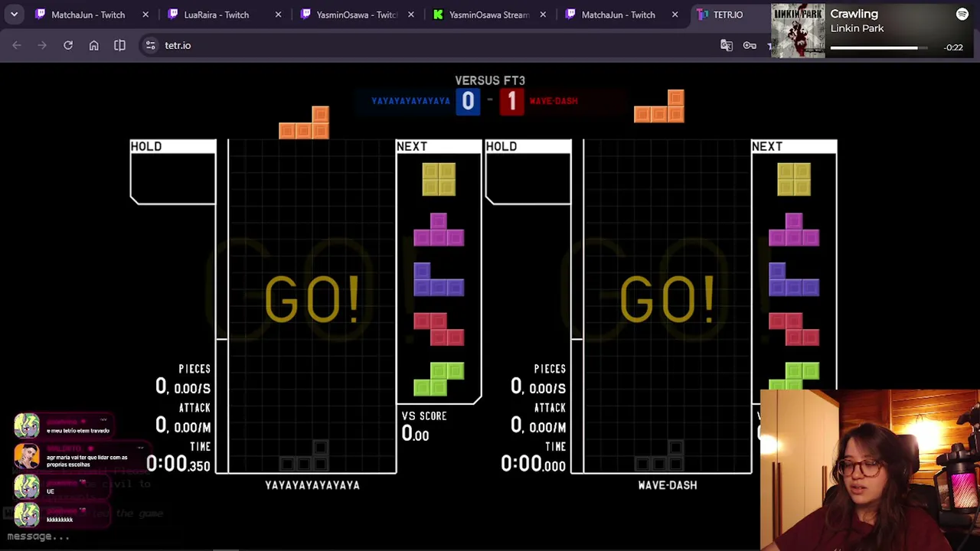Click the VS SCORE value 0.00

pos(415,434)
